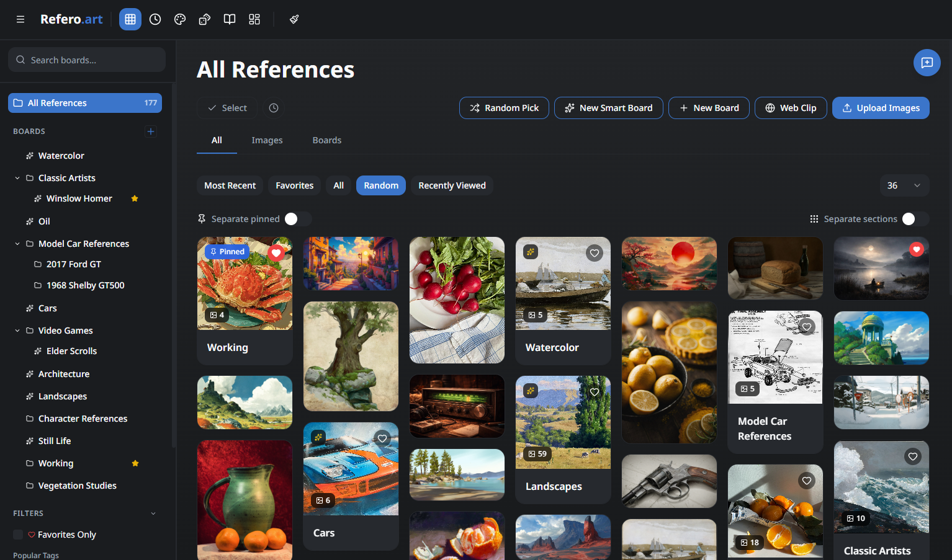Image resolution: width=952 pixels, height=560 pixels.
Task: Open the 36 items-per-page dropdown
Action: [904, 185]
